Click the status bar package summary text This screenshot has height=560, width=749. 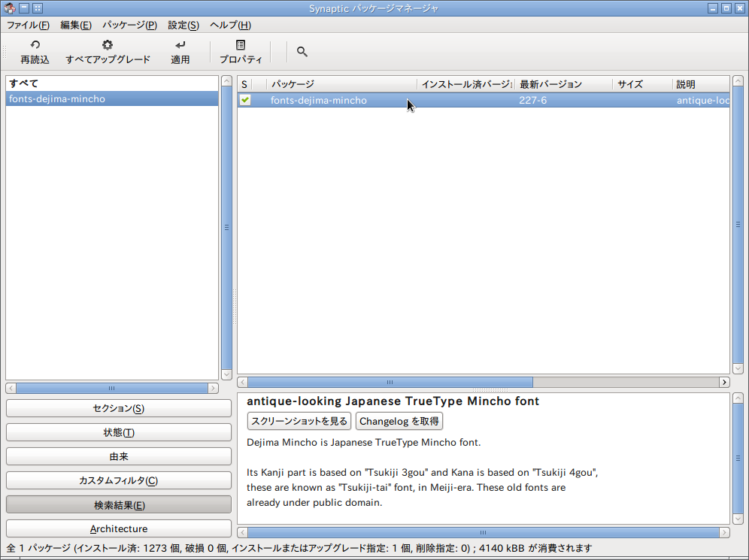(299, 548)
